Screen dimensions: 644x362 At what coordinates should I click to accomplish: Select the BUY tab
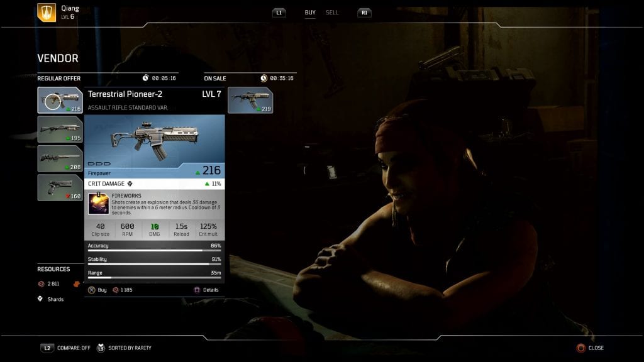(310, 13)
